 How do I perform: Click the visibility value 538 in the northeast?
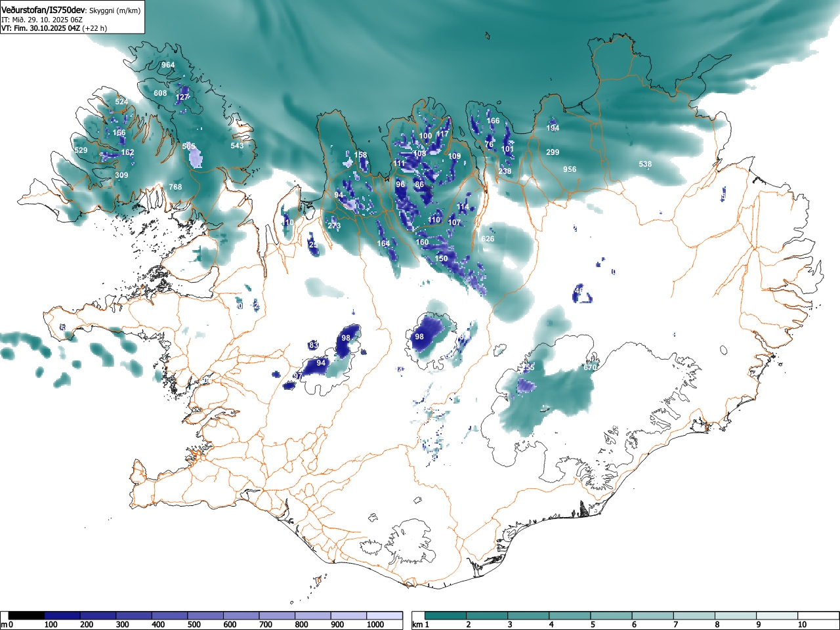pos(645,164)
